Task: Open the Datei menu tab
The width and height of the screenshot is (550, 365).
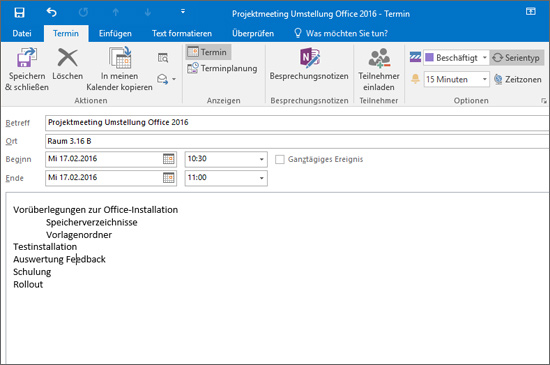Action: click(x=22, y=33)
